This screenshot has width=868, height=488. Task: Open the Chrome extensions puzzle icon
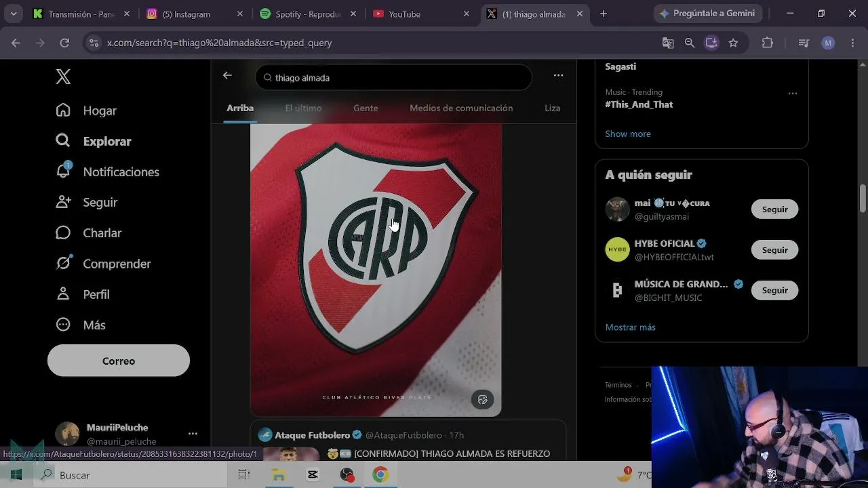(x=768, y=43)
